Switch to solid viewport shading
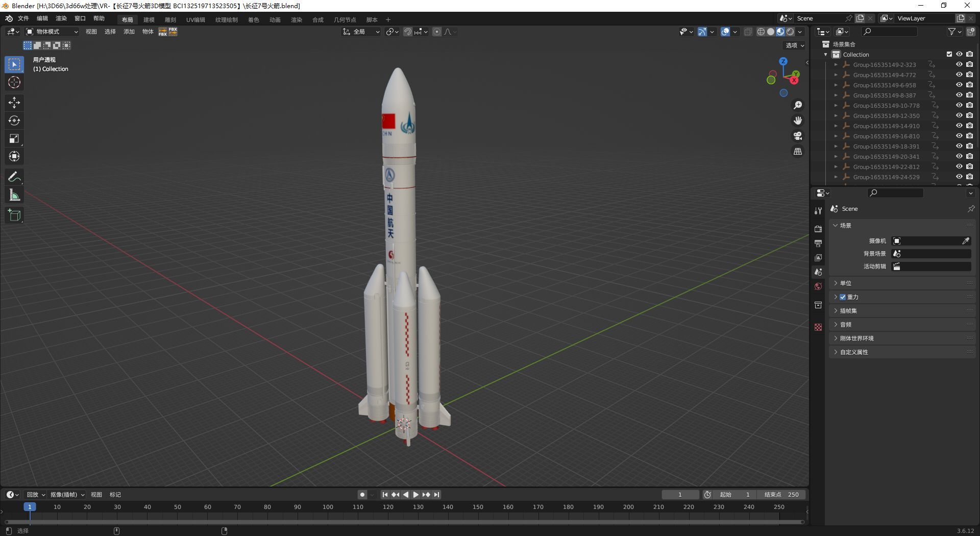Viewport: 980px width, 536px height. tap(771, 32)
